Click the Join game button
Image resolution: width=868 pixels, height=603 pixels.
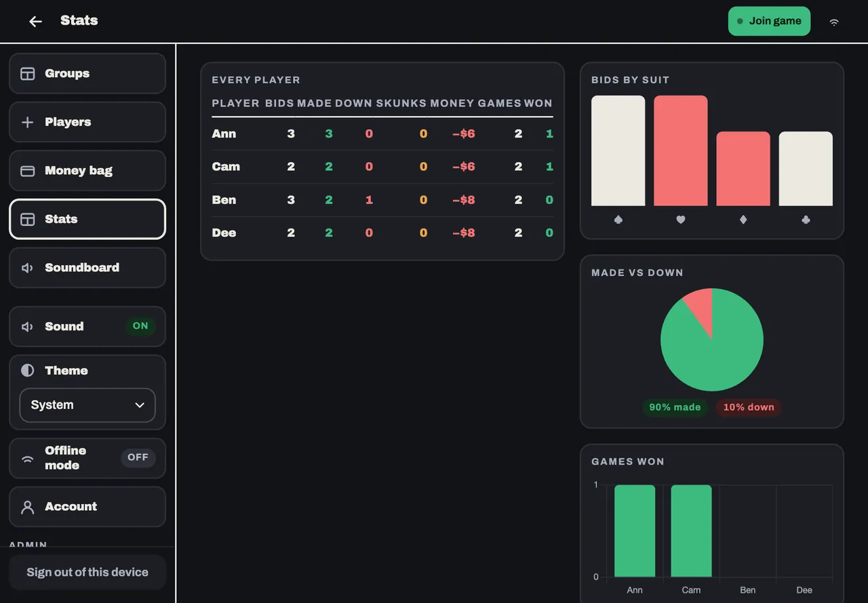coord(769,21)
